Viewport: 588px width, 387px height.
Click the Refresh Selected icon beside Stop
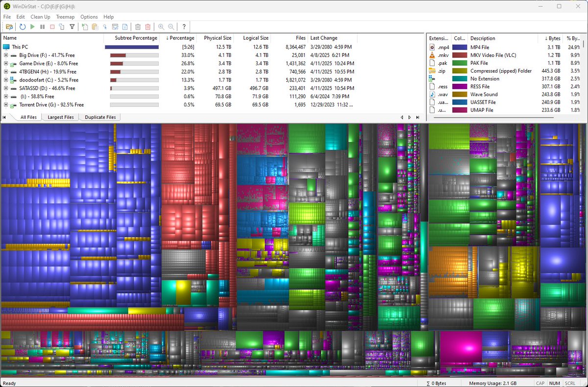(x=62, y=27)
